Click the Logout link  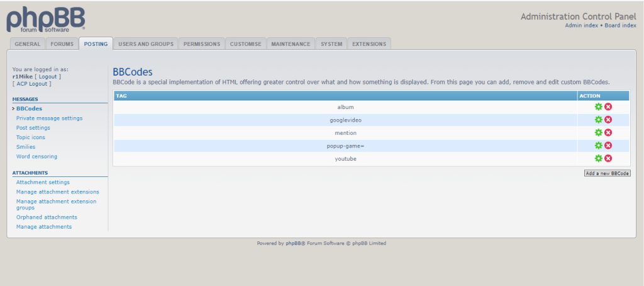tap(48, 77)
